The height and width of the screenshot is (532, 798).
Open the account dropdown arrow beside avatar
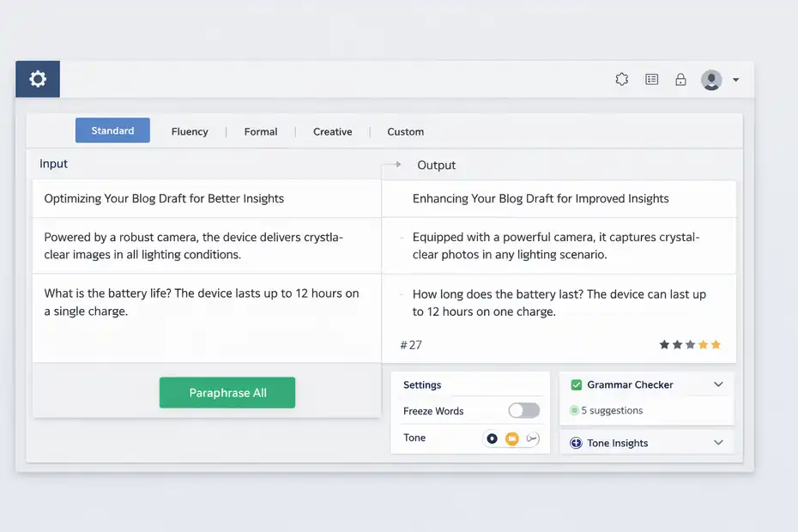pyautogui.click(x=736, y=81)
